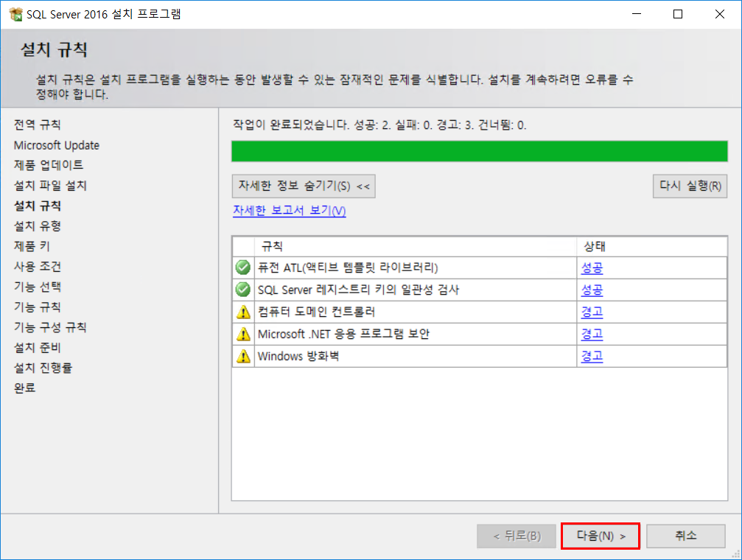
Task: Open the 경고 link for Microsoft .NET 응용 프로그램 보안
Action: [592, 335]
